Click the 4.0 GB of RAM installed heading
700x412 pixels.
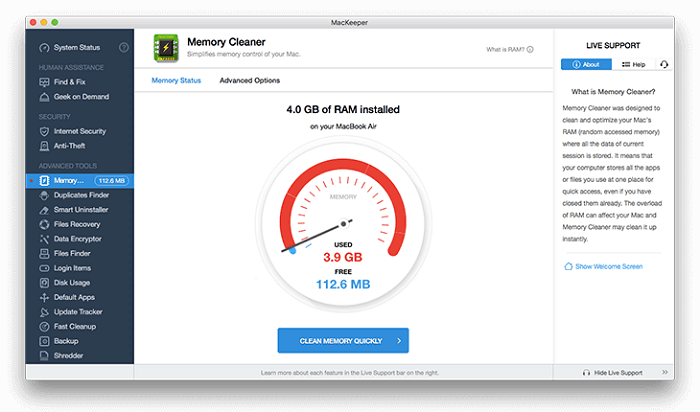coord(343,110)
